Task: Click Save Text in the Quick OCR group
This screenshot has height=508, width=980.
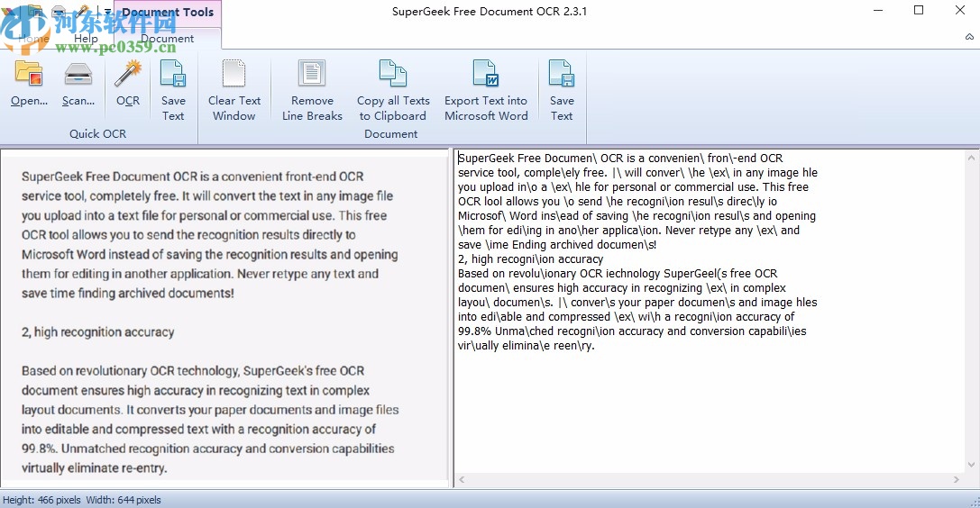Action: 173,90
